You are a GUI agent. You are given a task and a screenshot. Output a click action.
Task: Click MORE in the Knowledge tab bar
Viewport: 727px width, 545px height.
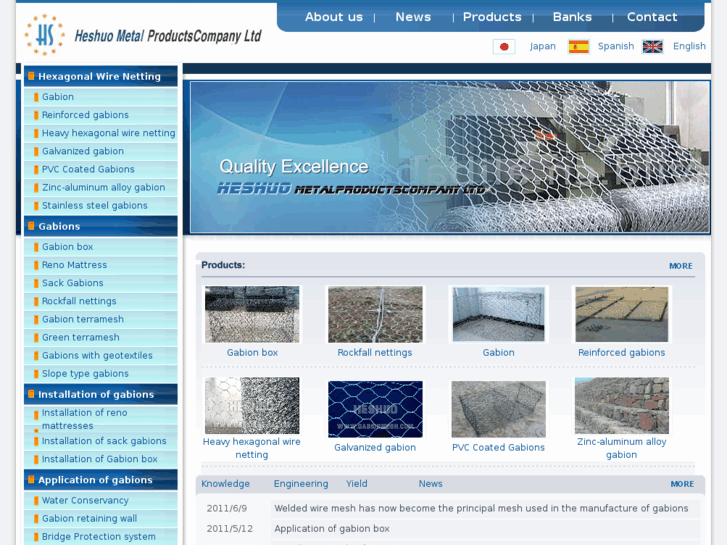(x=682, y=484)
